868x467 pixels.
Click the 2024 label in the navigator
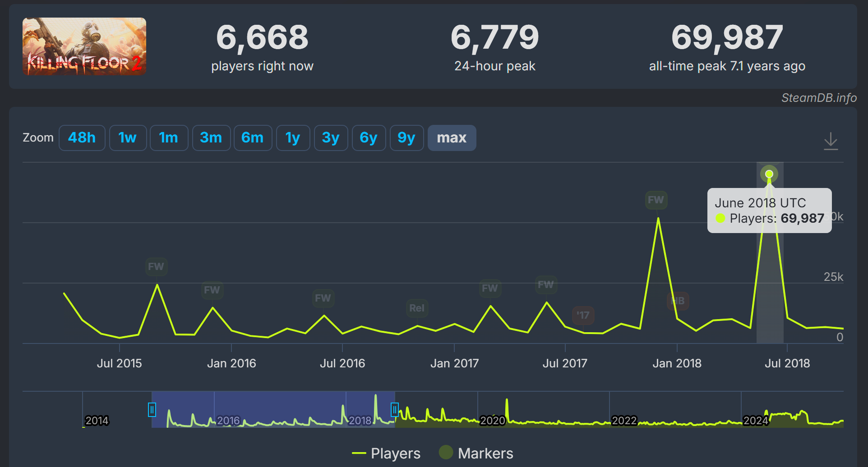point(756,421)
